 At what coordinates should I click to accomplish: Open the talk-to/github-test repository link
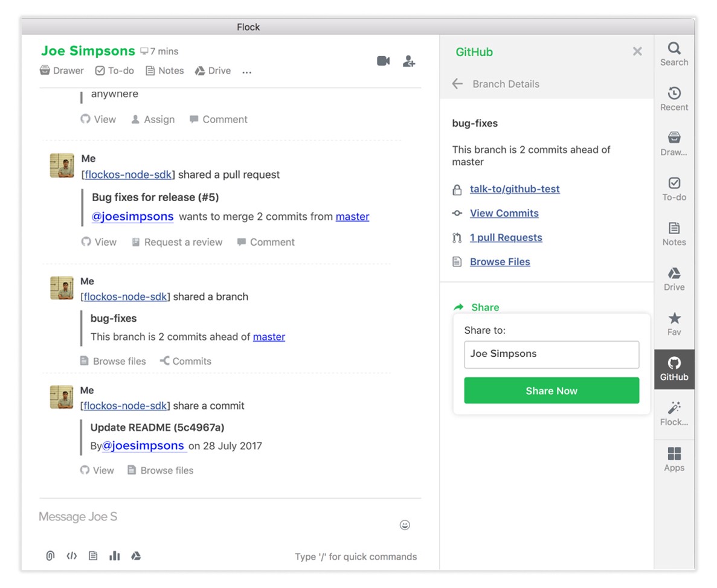[515, 189]
